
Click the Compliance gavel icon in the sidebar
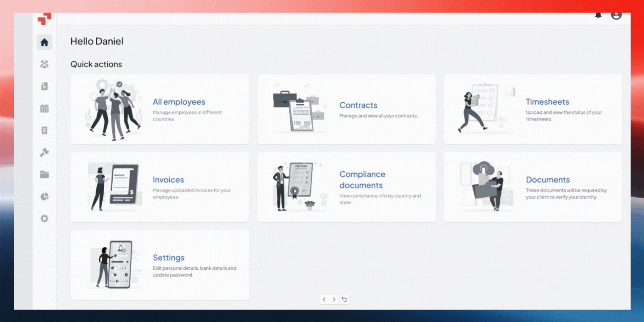click(x=44, y=152)
